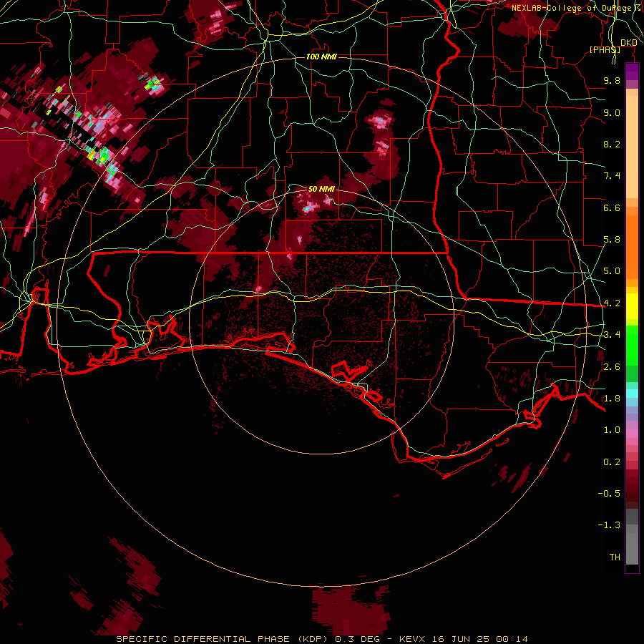
Task: Pick the pink color bar segment near 1.0
Action: [x=632, y=433]
